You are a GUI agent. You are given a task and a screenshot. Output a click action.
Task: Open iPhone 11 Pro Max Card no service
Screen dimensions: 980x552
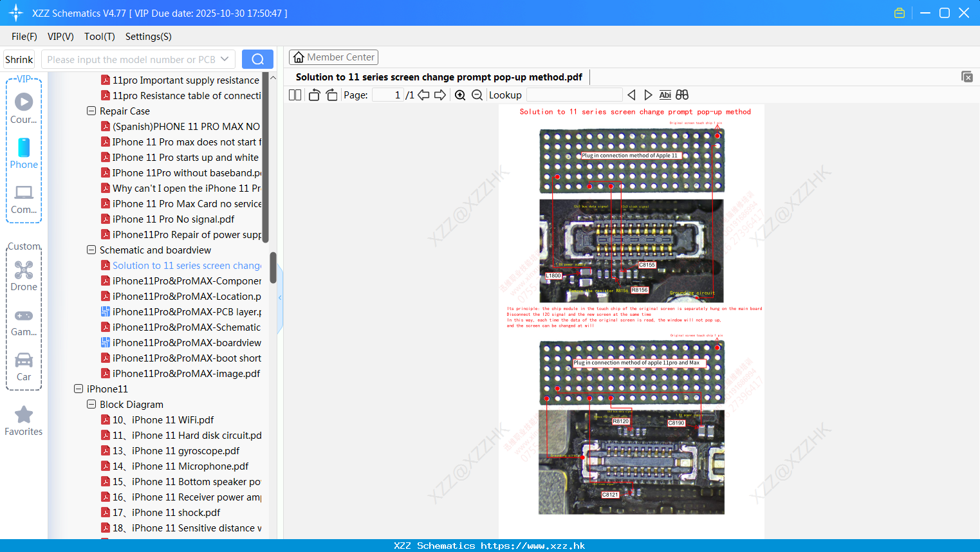pos(181,204)
